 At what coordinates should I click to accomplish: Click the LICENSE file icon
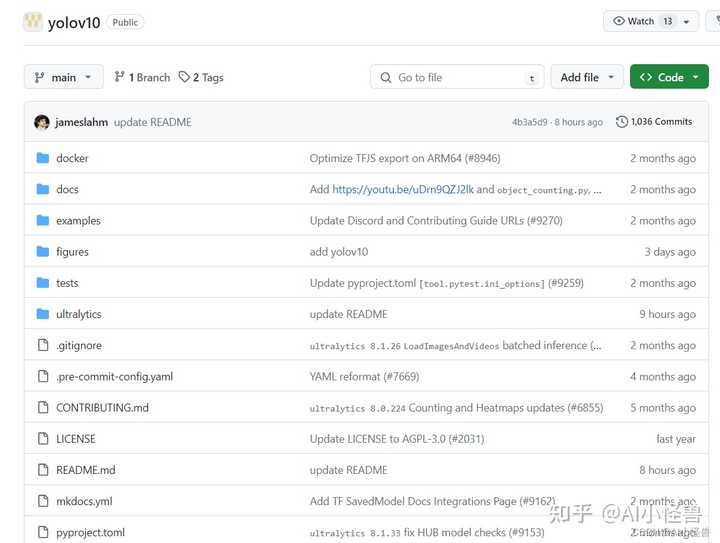pyautogui.click(x=43, y=438)
